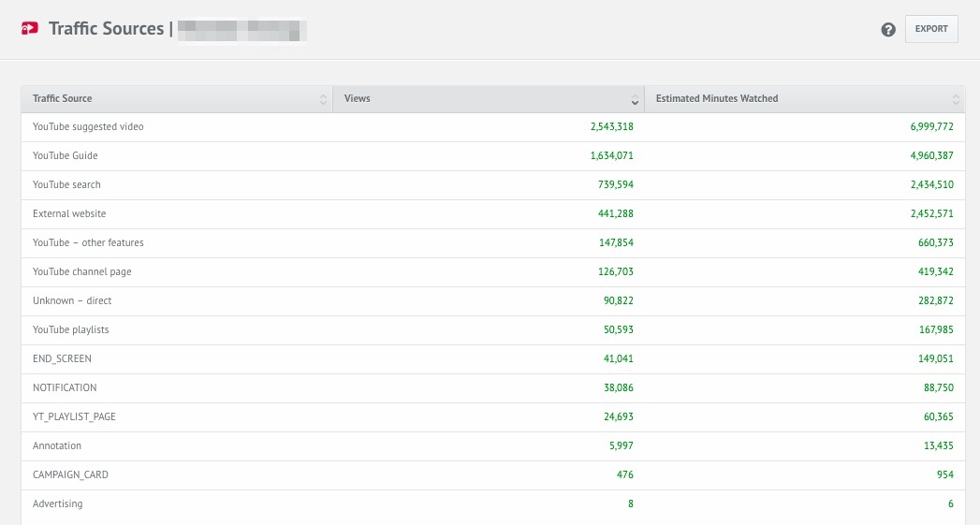Select the External website row
This screenshot has height=525, width=980.
point(493,213)
